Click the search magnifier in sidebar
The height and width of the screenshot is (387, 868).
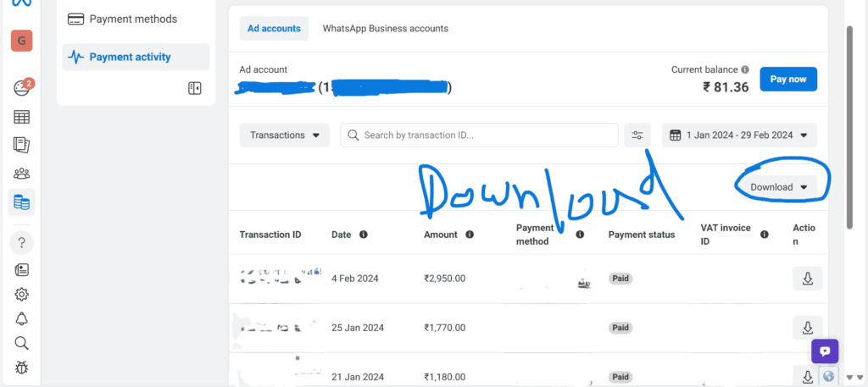[x=22, y=343]
